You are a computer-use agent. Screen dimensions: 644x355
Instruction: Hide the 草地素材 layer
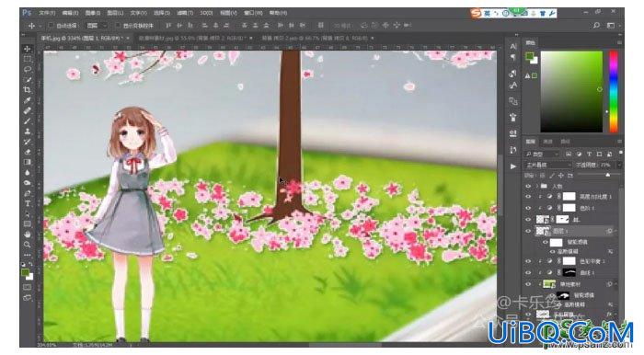[528, 284]
